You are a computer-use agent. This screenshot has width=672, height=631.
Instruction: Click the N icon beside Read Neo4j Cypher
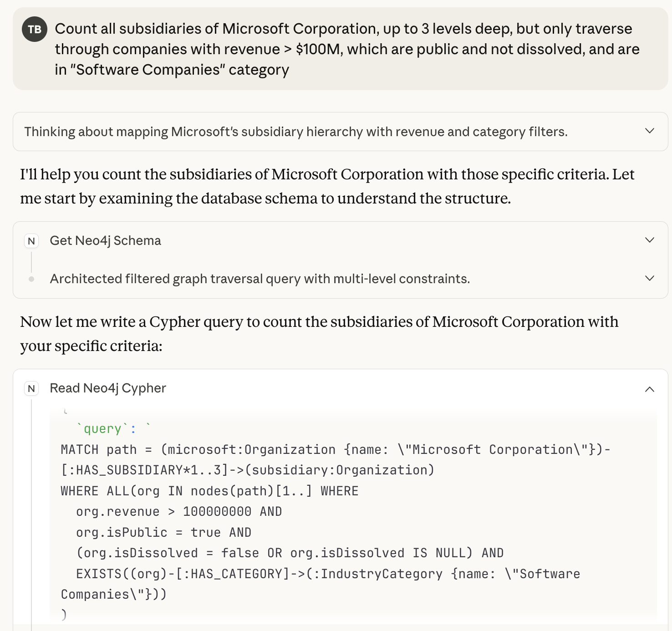(31, 388)
